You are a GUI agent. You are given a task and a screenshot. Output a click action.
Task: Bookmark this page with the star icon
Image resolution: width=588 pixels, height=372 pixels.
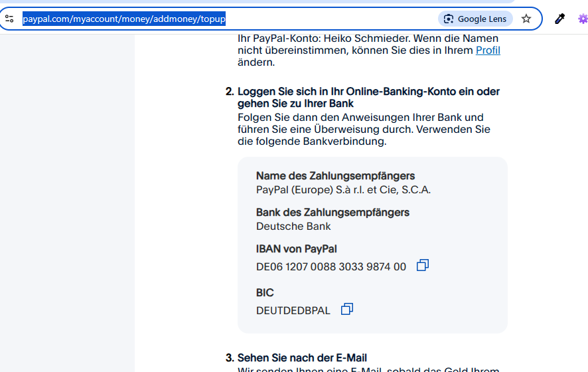(x=526, y=19)
